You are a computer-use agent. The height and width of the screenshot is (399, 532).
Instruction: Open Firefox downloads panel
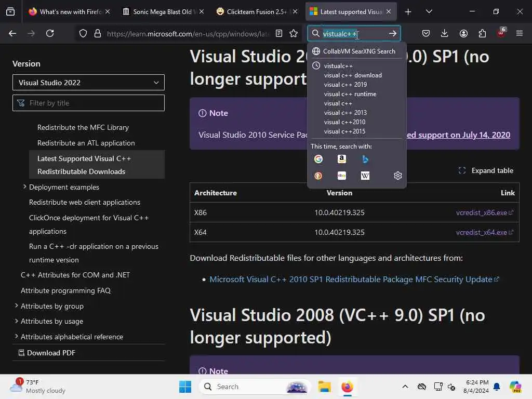tap(445, 33)
